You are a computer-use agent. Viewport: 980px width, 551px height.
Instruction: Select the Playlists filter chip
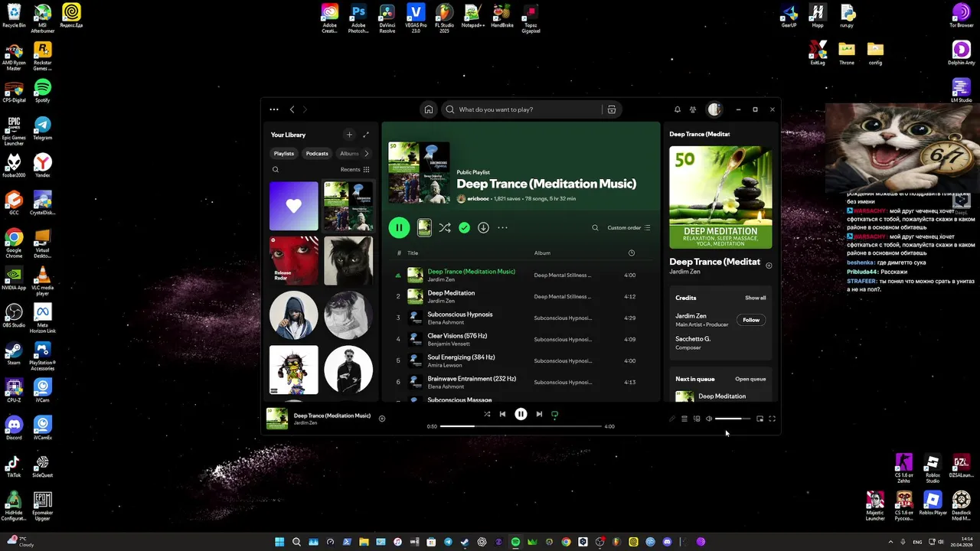pos(284,153)
